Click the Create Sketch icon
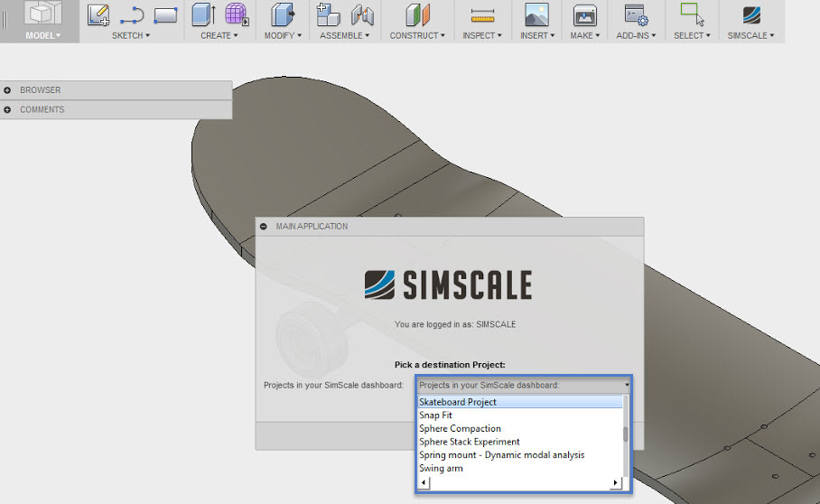Viewport: 820px width, 504px height. (x=98, y=14)
